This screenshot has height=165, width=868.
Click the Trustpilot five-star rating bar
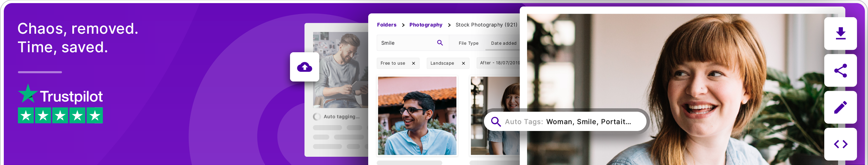(x=60, y=115)
